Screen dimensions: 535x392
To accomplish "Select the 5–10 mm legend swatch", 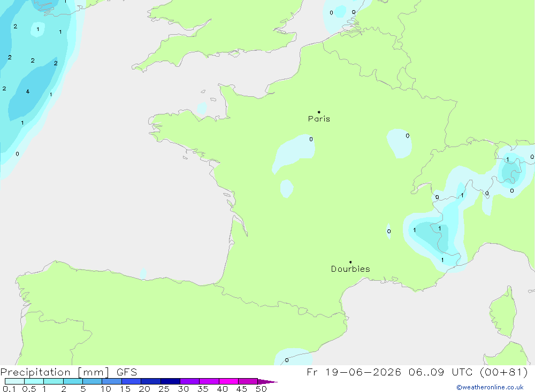I will [93, 381].
